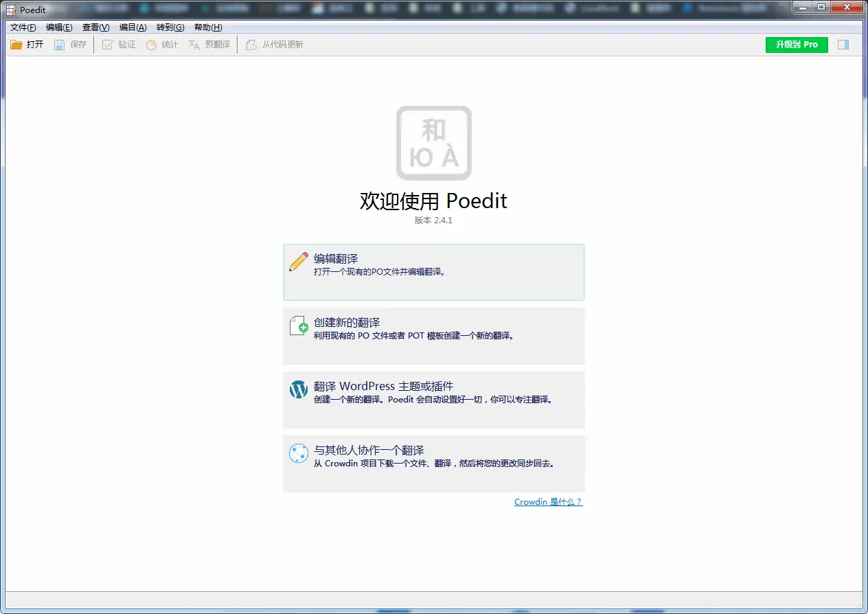This screenshot has height=614, width=868.
Task: Open the 转到 menu
Action: (x=170, y=27)
